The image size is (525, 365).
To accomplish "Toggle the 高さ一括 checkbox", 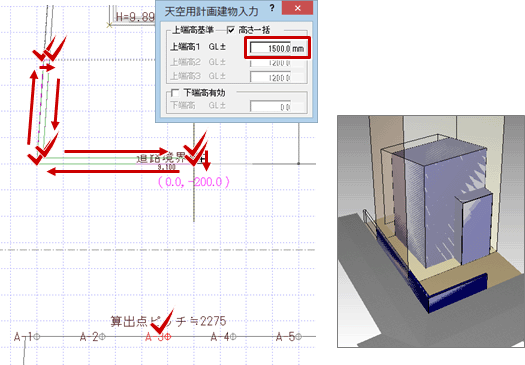I will [x=231, y=30].
